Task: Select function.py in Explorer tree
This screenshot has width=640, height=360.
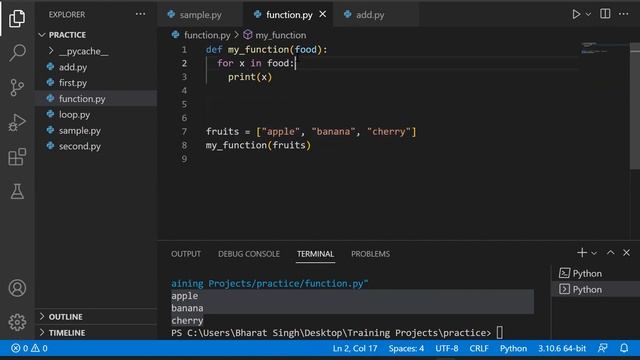Action: pos(97,98)
